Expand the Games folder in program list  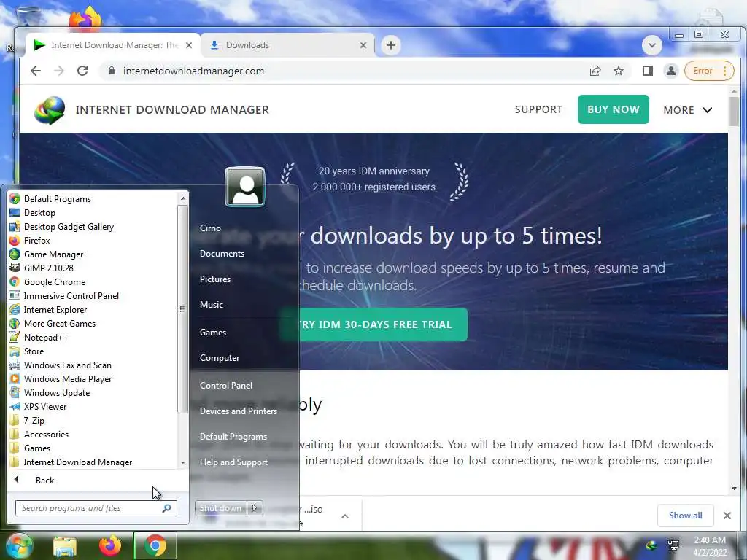point(37,448)
